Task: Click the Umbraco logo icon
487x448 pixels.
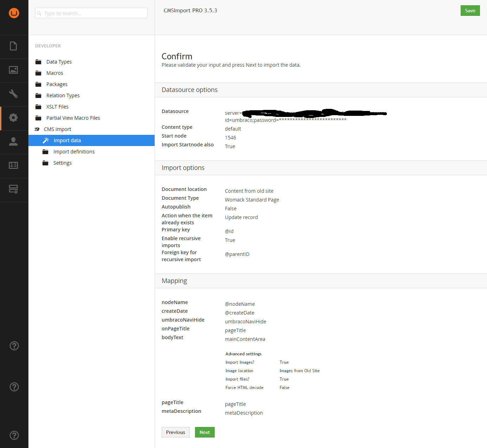Action: click(x=14, y=13)
